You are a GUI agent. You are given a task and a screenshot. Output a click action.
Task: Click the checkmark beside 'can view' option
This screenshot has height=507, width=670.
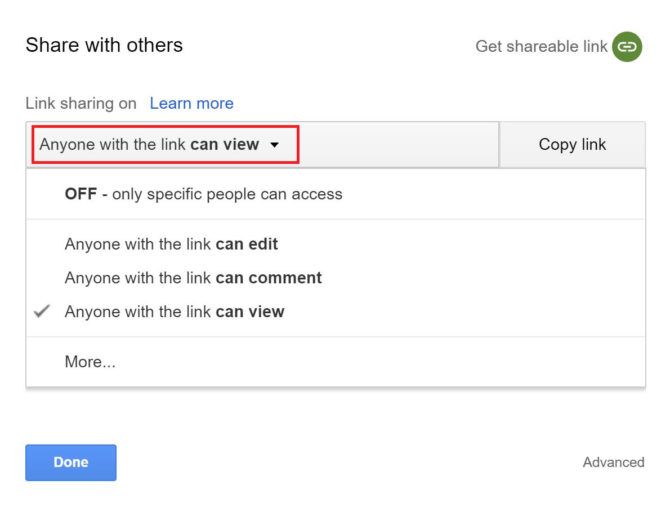(41, 311)
